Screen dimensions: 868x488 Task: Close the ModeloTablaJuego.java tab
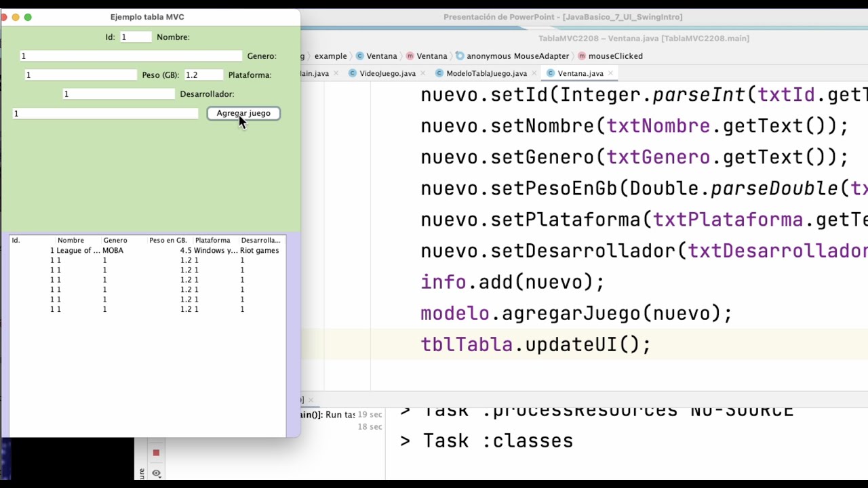(x=534, y=73)
